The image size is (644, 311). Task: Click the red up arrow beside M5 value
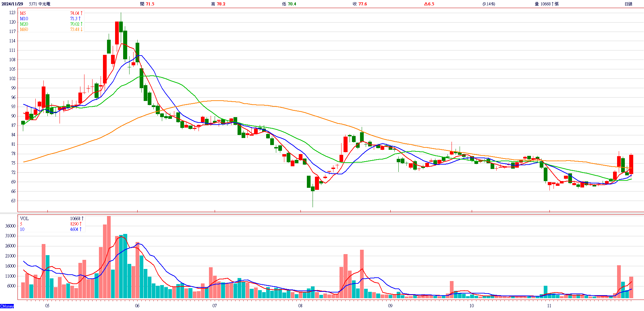tap(81, 13)
